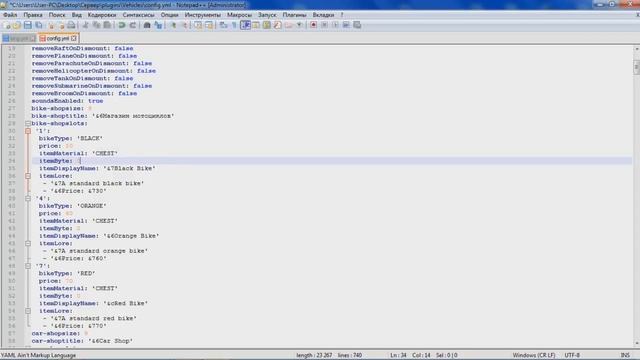This screenshot has height=360, width=640.
Task: Switch to the inactive tab left of config.yml
Action: [19, 38]
